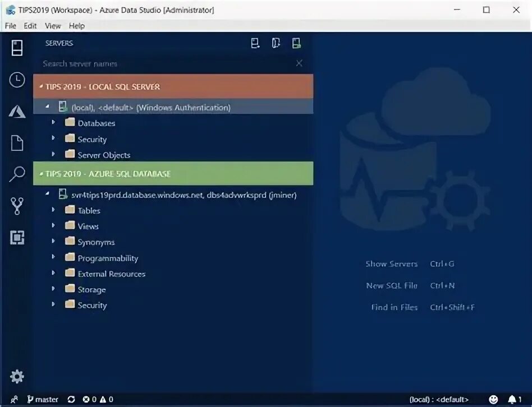Click the master branch indicator
The height and width of the screenshot is (407, 532).
(43, 400)
